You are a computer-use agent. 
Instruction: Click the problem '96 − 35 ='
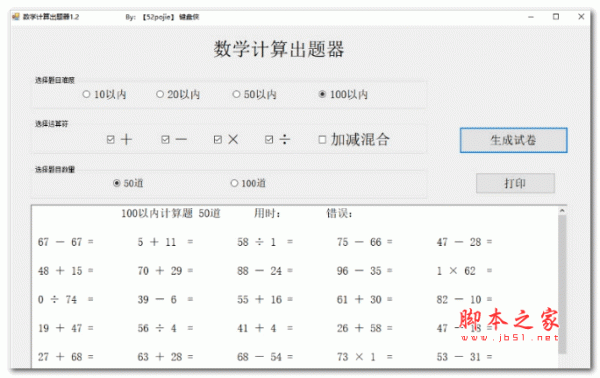coord(365,270)
